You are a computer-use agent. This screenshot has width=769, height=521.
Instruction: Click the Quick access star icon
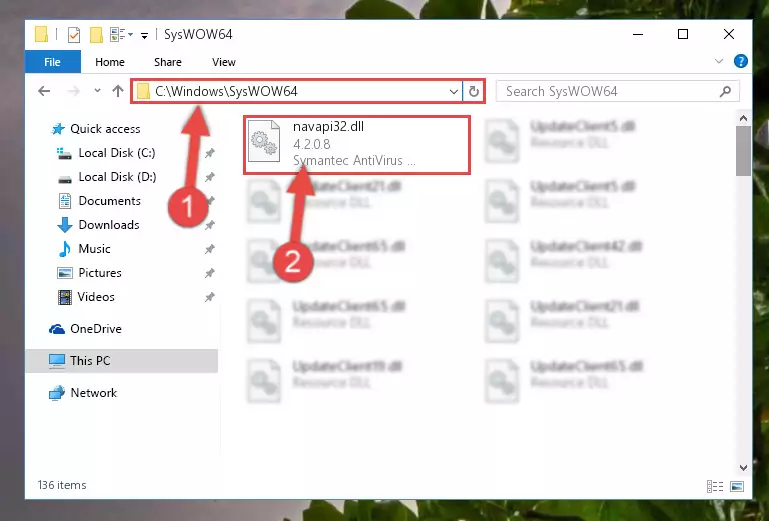pos(58,129)
